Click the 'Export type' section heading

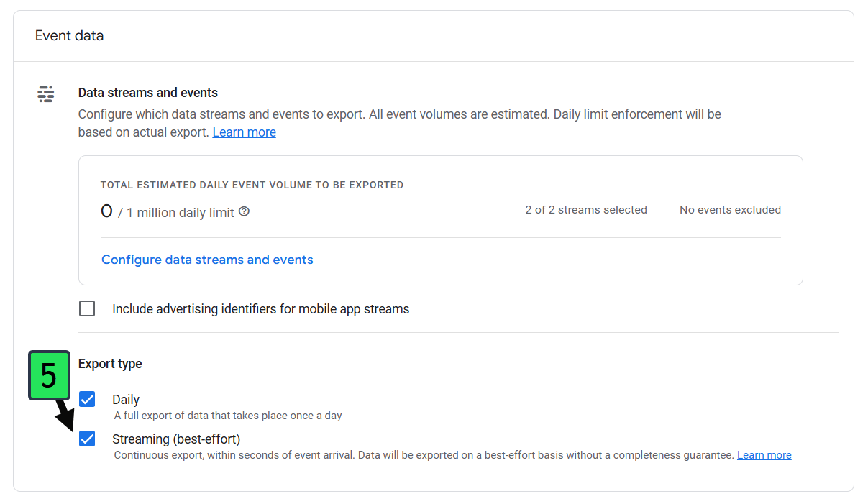[110, 364]
